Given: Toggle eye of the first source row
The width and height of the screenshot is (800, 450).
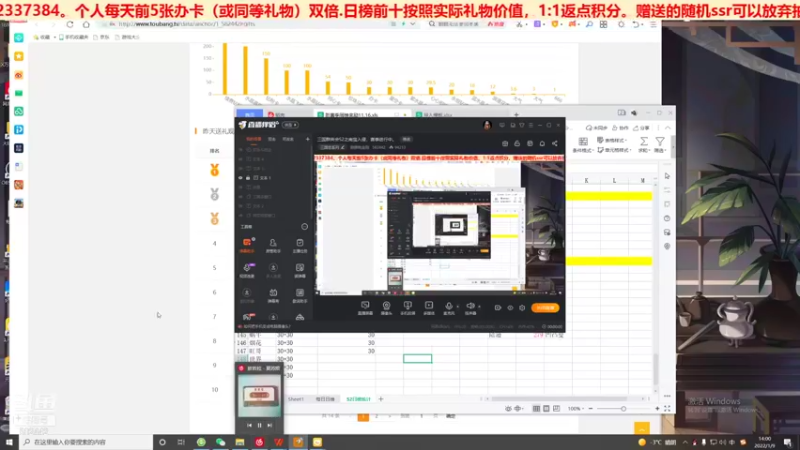Looking at the screenshot, I should [x=241, y=150].
